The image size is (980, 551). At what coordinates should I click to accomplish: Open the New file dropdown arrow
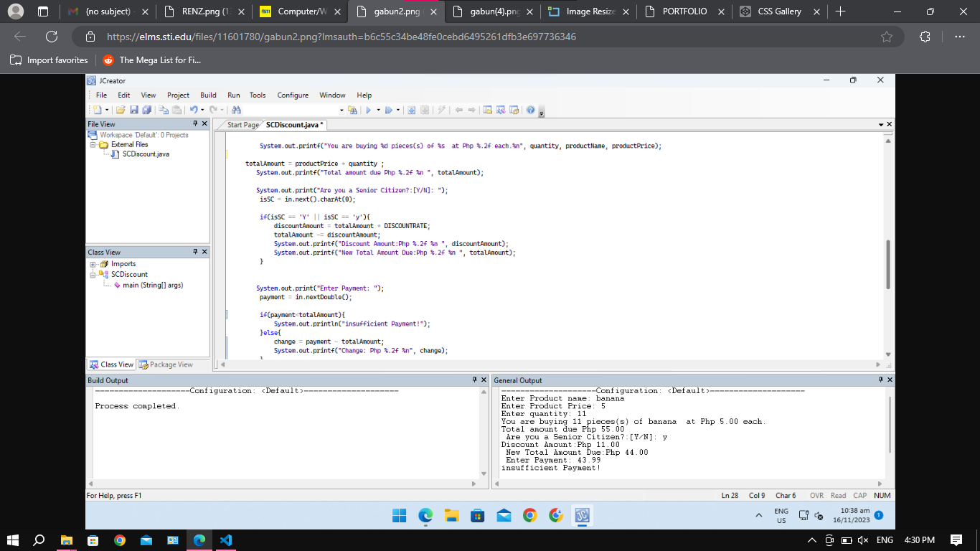click(107, 110)
